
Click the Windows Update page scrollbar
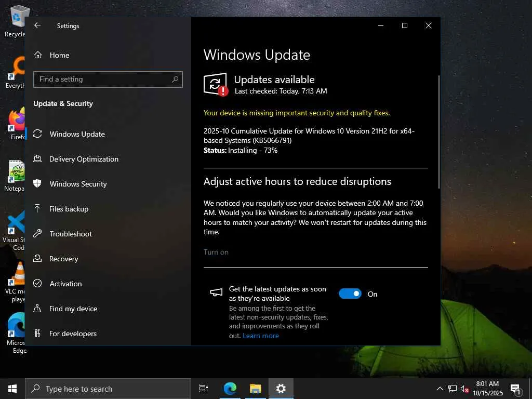(438, 131)
